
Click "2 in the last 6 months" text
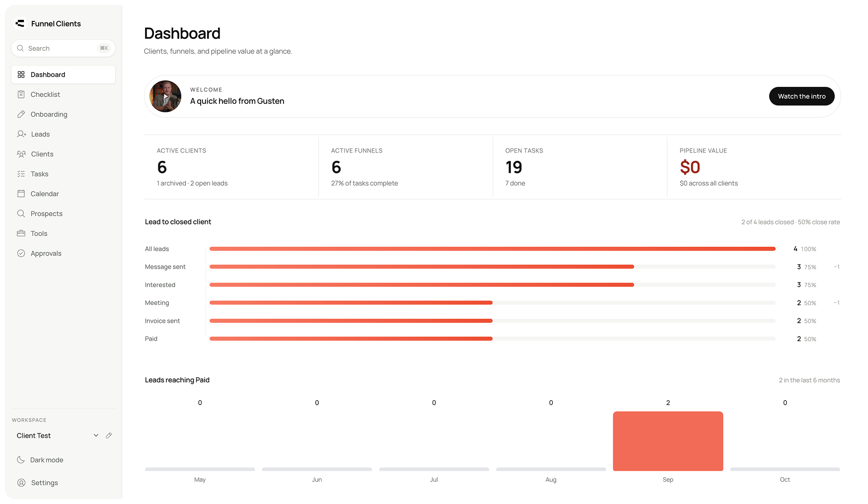(809, 380)
